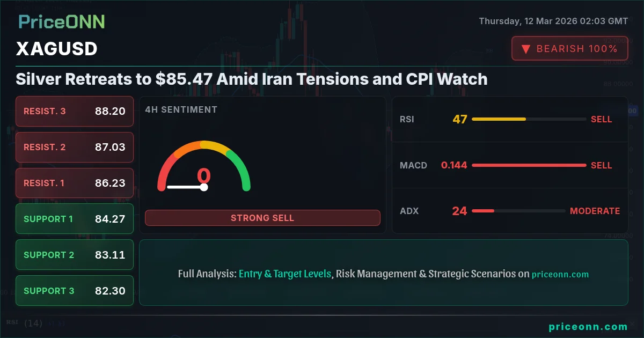
Task: Click the semicircle sentiment gauge arc
Action: click(204, 165)
